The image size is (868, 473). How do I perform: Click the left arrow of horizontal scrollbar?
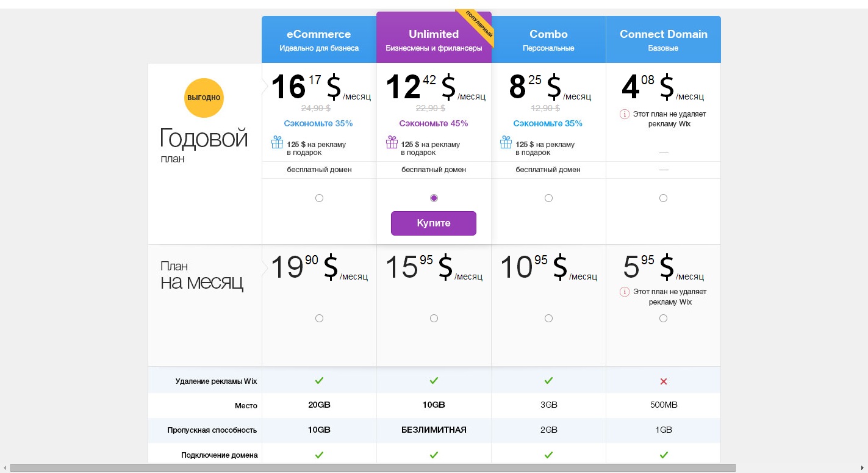pyautogui.click(x=4, y=468)
